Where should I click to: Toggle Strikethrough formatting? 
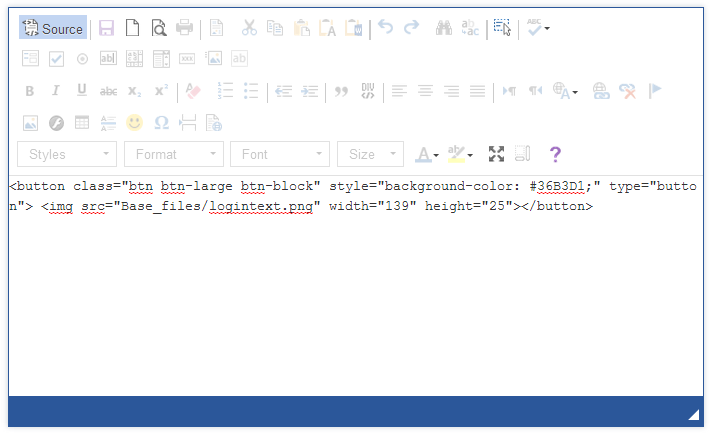[x=108, y=91]
